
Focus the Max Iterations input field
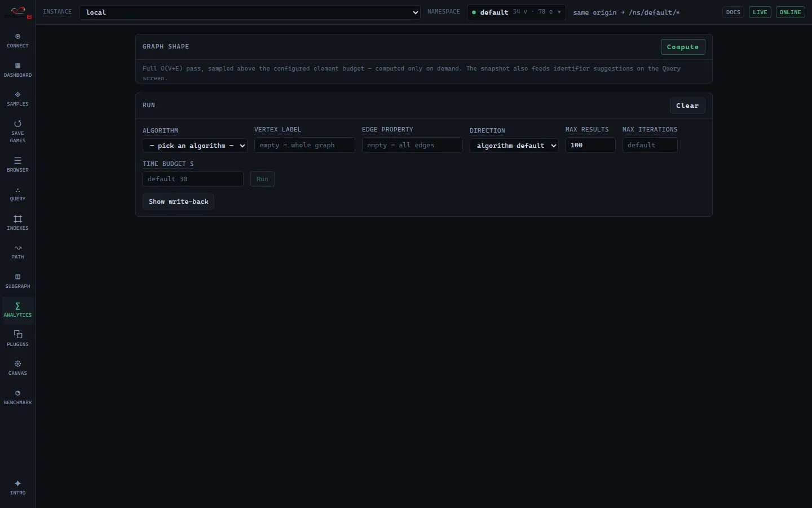click(650, 145)
